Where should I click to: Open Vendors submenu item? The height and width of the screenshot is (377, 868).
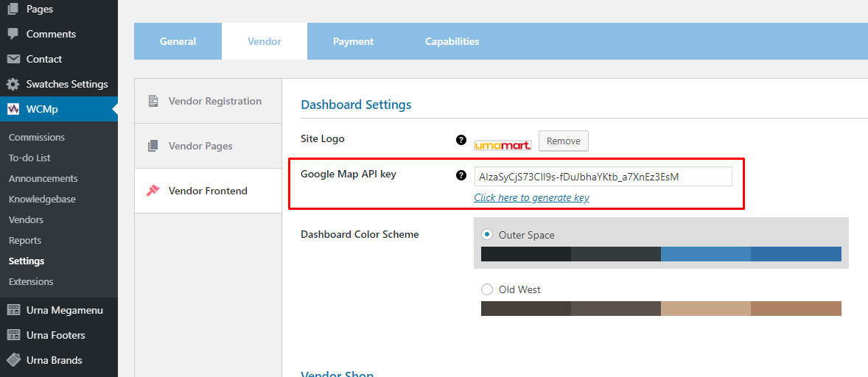click(x=26, y=220)
